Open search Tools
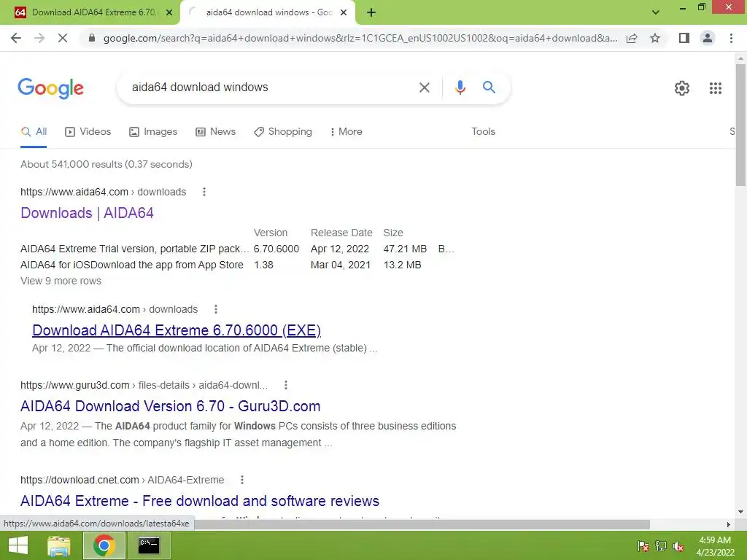This screenshot has height=560, width=747. [483, 132]
